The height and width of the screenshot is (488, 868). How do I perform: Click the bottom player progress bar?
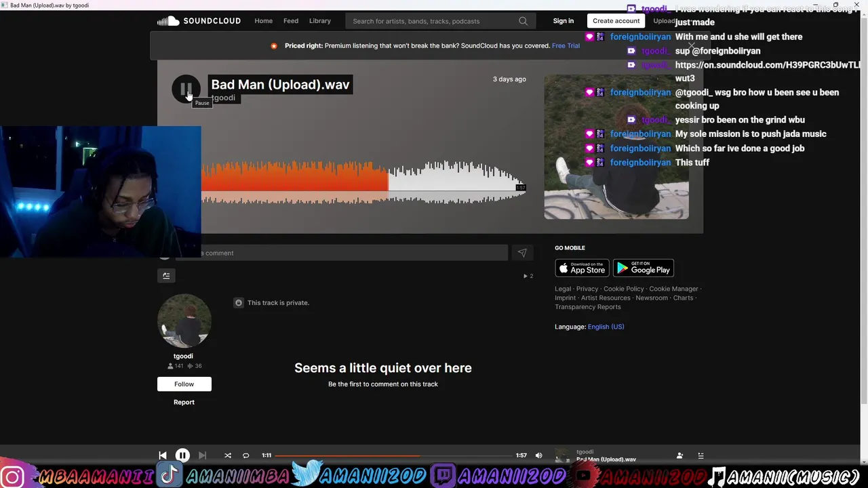click(x=394, y=455)
